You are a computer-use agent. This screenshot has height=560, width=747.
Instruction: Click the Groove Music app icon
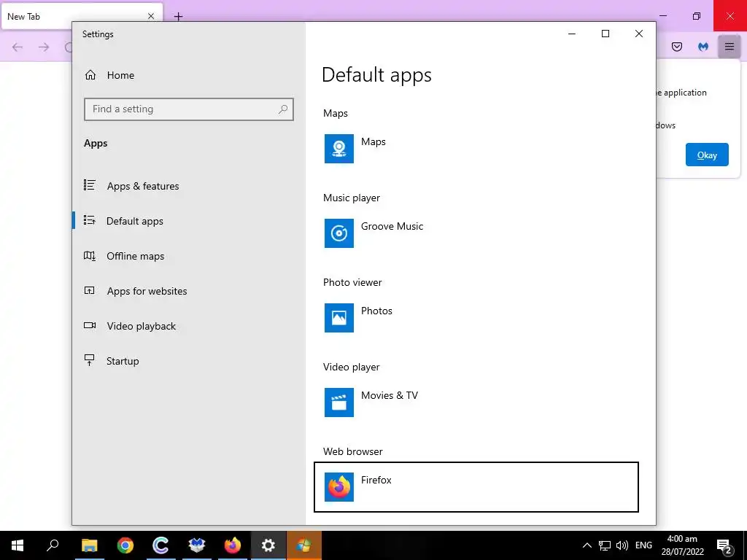pos(339,233)
